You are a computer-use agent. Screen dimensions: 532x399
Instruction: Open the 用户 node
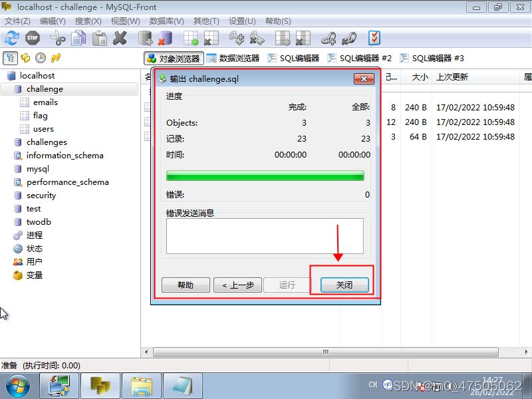(x=34, y=262)
